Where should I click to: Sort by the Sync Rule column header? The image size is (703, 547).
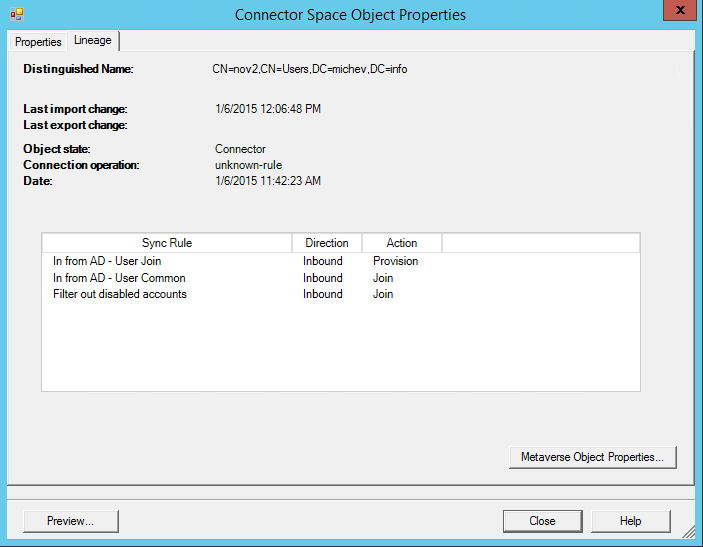pyautogui.click(x=167, y=243)
